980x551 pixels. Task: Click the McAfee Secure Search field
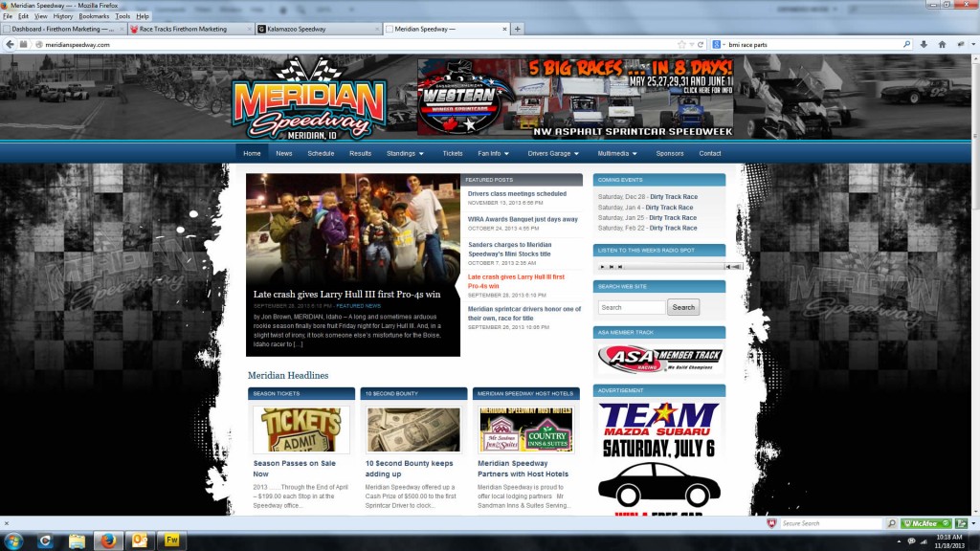[833, 523]
